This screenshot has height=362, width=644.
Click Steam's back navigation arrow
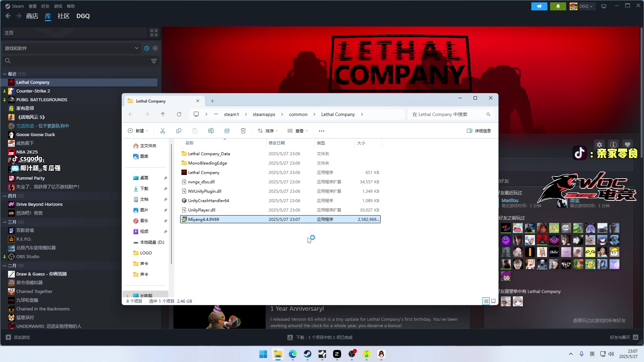point(8,16)
